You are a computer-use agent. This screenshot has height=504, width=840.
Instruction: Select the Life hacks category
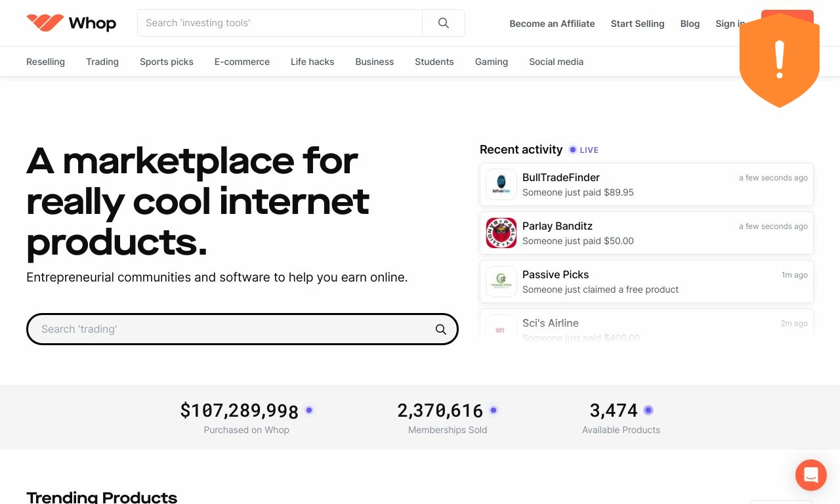point(312,62)
